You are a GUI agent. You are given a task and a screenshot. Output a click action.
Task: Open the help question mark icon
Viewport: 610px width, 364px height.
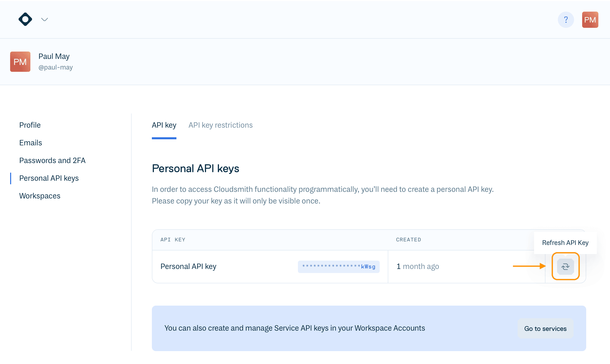(x=566, y=20)
